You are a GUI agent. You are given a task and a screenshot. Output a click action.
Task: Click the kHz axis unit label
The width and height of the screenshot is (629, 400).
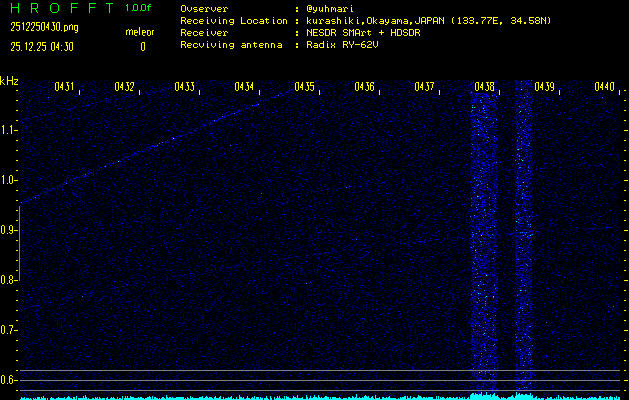click(9, 81)
